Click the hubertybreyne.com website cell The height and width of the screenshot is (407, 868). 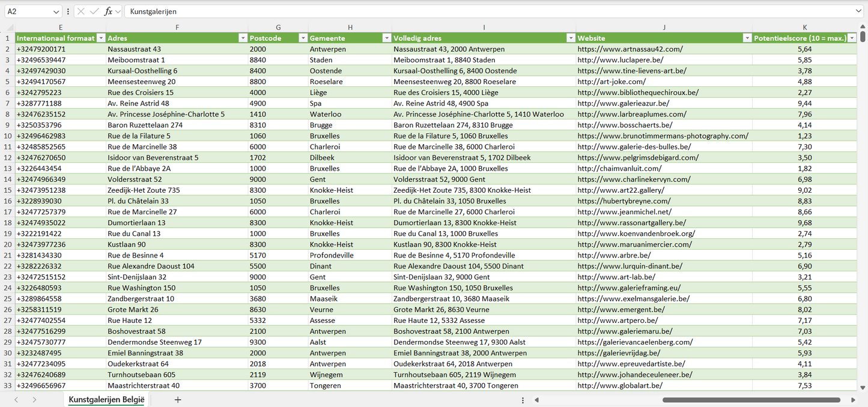click(x=624, y=201)
